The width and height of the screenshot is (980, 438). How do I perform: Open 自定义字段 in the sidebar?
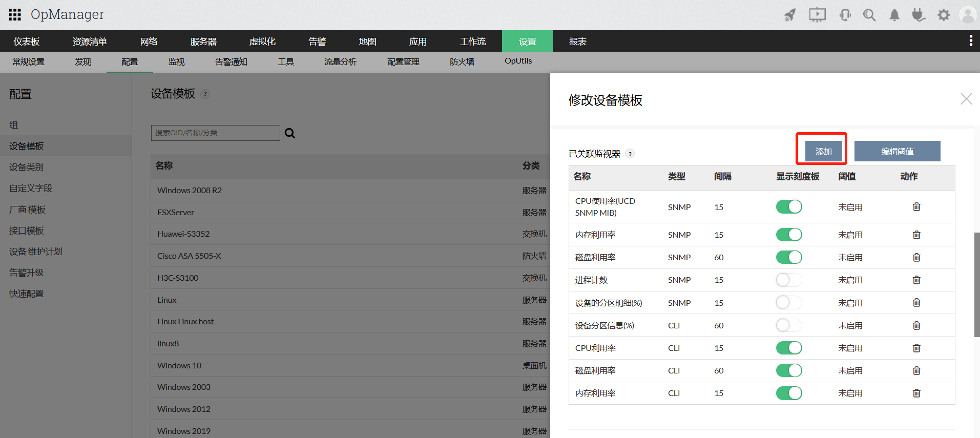[31, 188]
